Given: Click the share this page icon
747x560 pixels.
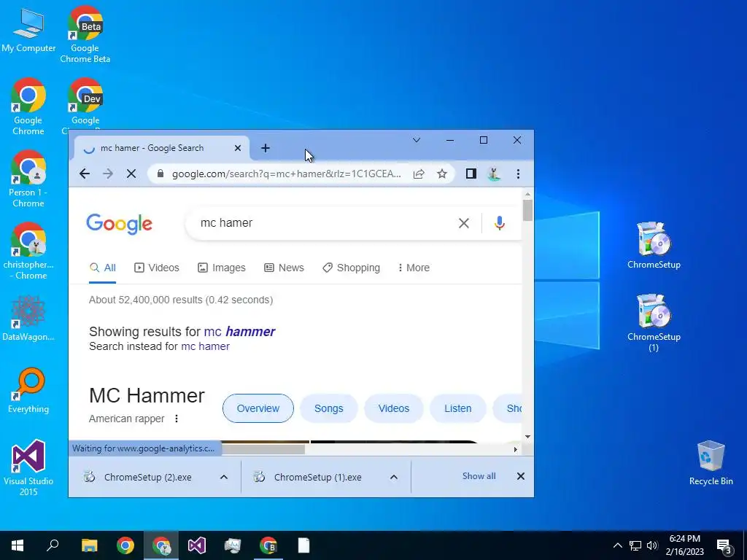Looking at the screenshot, I should click(x=419, y=174).
